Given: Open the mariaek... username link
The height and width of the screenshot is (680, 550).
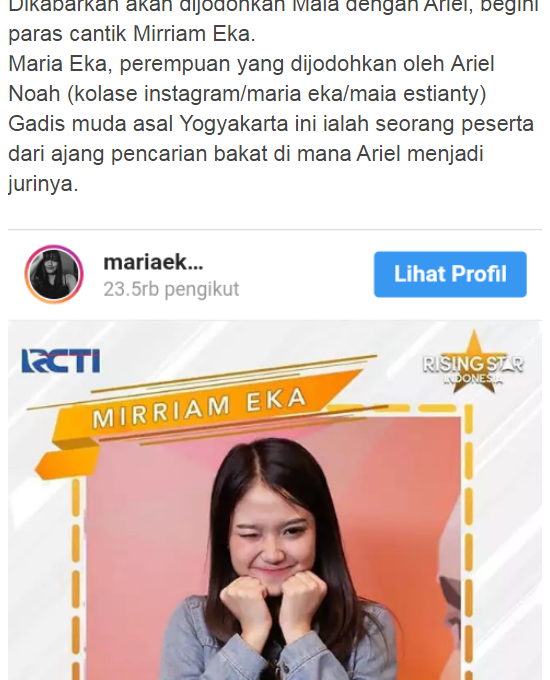Looking at the screenshot, I should tap(153, 262).
